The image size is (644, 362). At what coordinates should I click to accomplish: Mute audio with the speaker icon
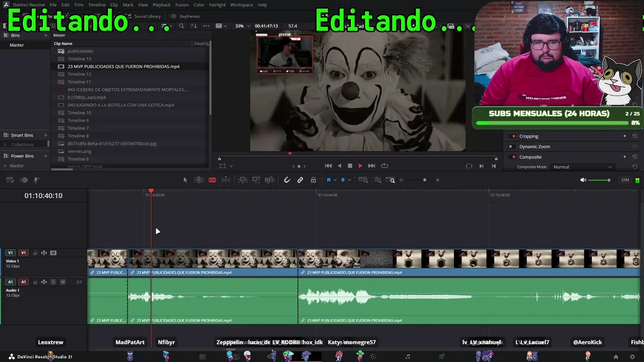(583, 180)
